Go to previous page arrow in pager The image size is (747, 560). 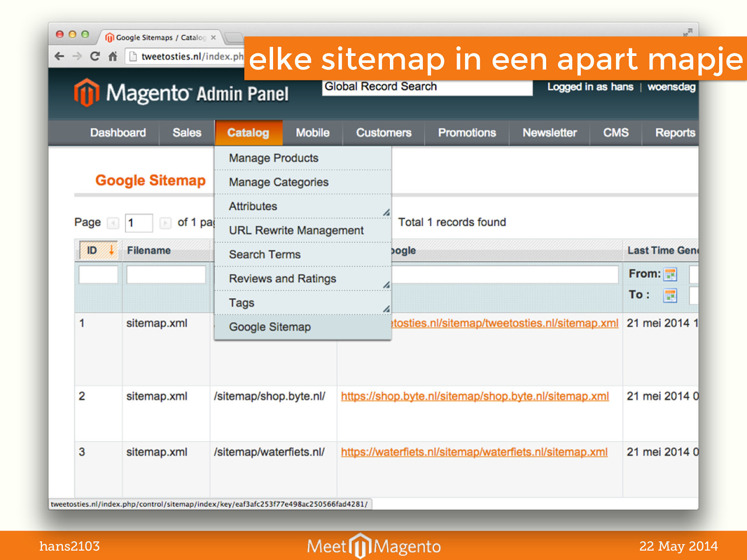click(113, 223)
